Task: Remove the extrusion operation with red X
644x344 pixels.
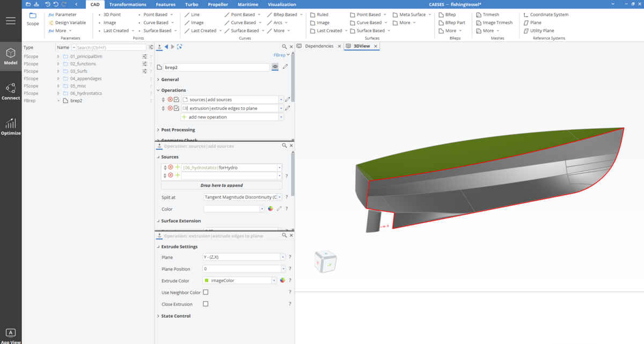Action: pyautogui.click(x=170, y=108)
